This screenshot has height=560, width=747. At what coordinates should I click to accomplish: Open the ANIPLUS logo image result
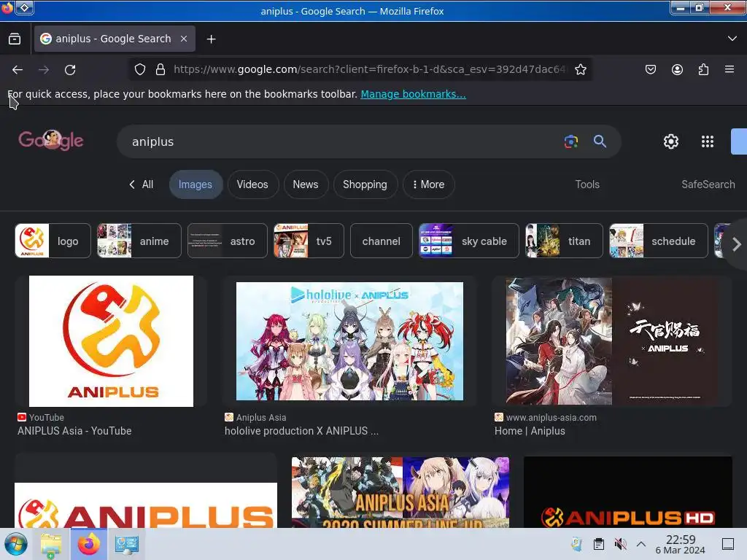click(111, 341)
